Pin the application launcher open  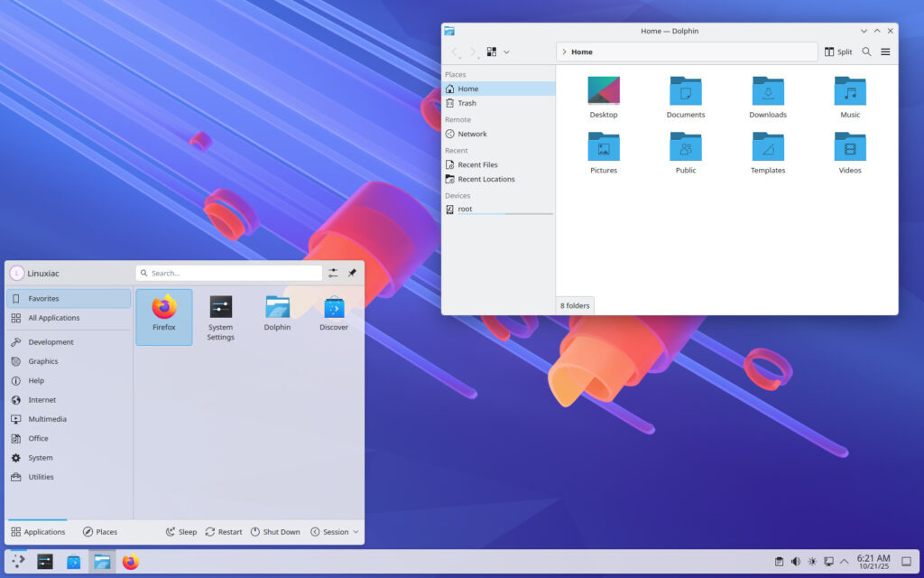pos(352,273)
